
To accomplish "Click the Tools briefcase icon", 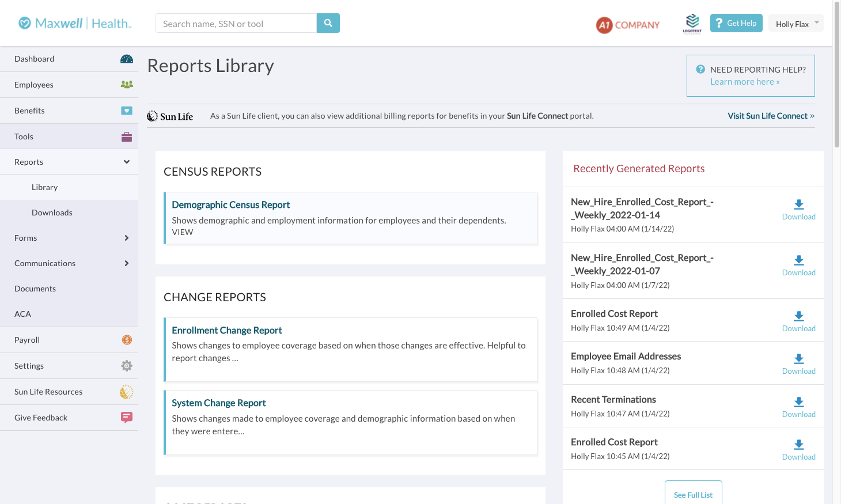I will [x=127, y=137].
